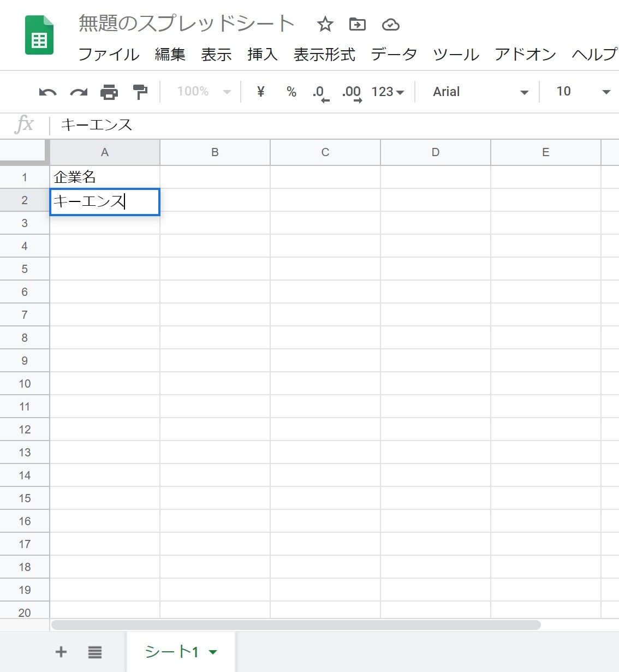Format as percent
Viewport: 619px width, 672px height.
click(x=291, y=92)
